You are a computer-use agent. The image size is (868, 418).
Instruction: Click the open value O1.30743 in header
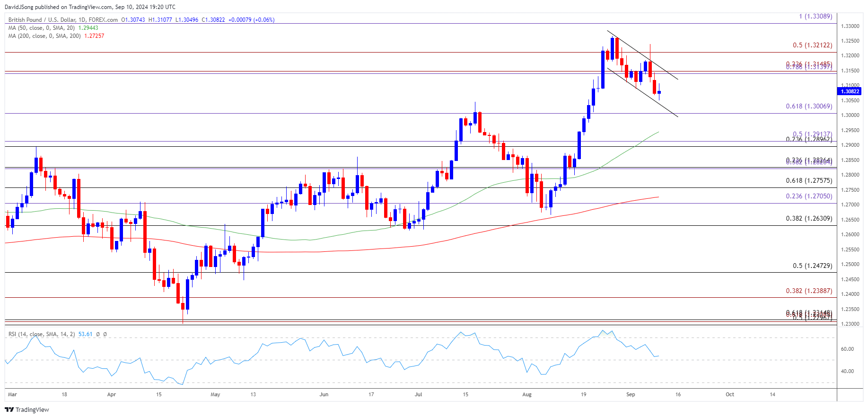[133, 20]
